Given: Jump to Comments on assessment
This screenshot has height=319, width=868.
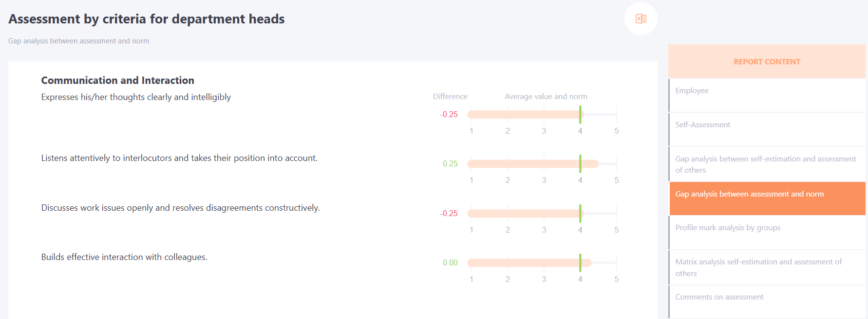Looking at the screenshot, I should (x=767, y=302).
